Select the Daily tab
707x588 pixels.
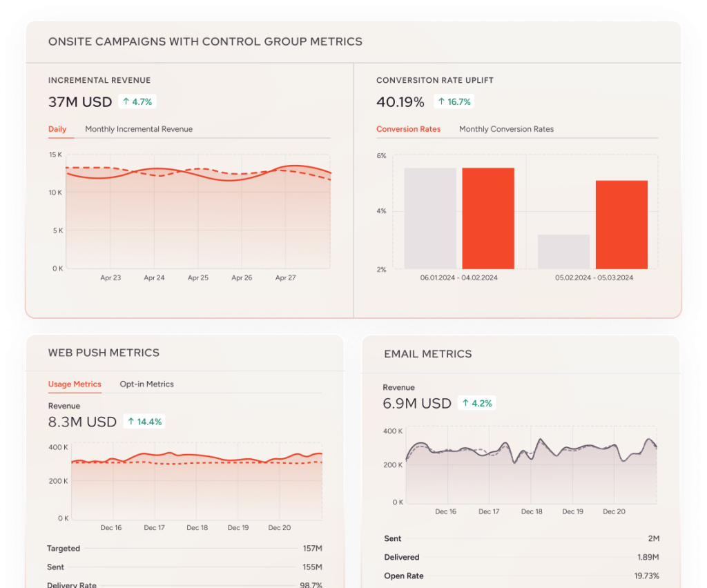click(57, 129)
